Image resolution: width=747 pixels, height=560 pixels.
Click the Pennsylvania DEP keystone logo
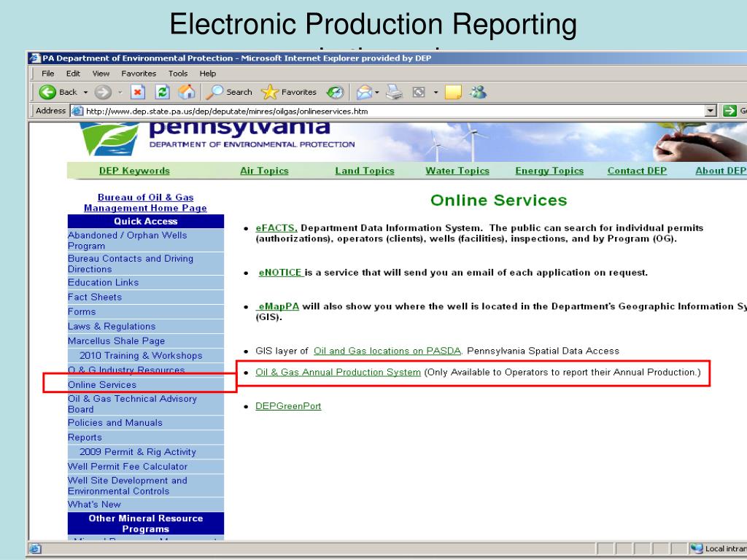[x=109, y=139]
